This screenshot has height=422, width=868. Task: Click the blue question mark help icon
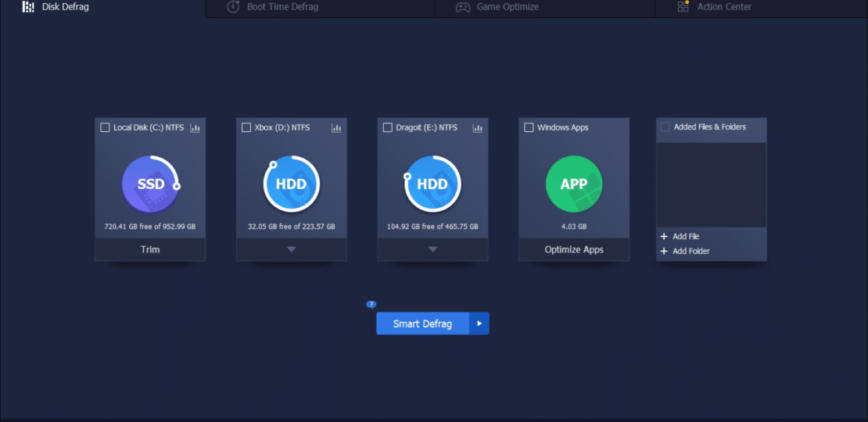click(x=371, y=305)
